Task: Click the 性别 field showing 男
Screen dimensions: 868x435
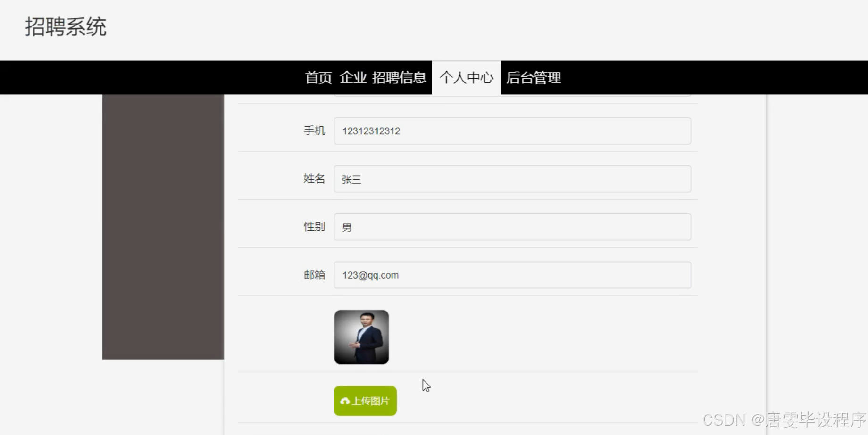Action: tap(512, 227)
